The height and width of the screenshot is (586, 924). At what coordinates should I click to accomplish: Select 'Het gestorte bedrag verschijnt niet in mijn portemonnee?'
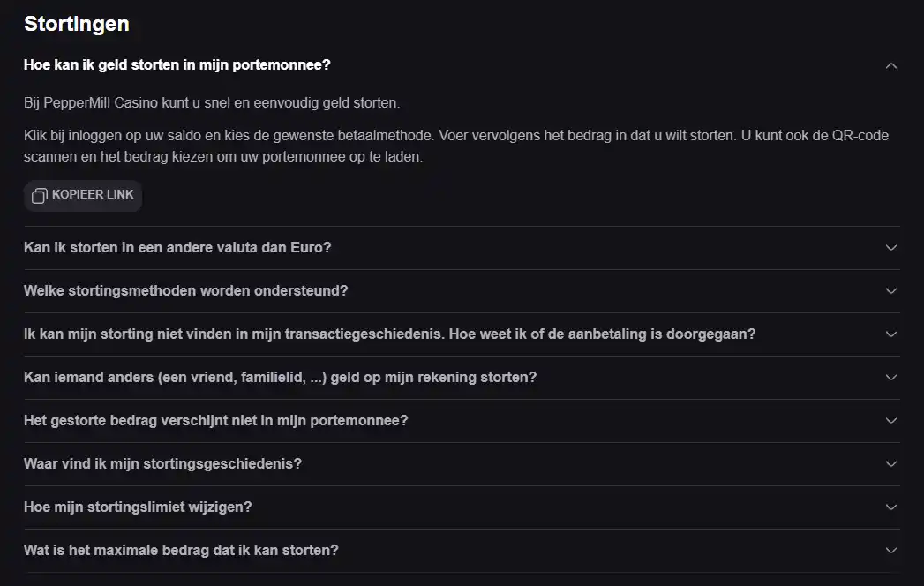pos(215,420)
